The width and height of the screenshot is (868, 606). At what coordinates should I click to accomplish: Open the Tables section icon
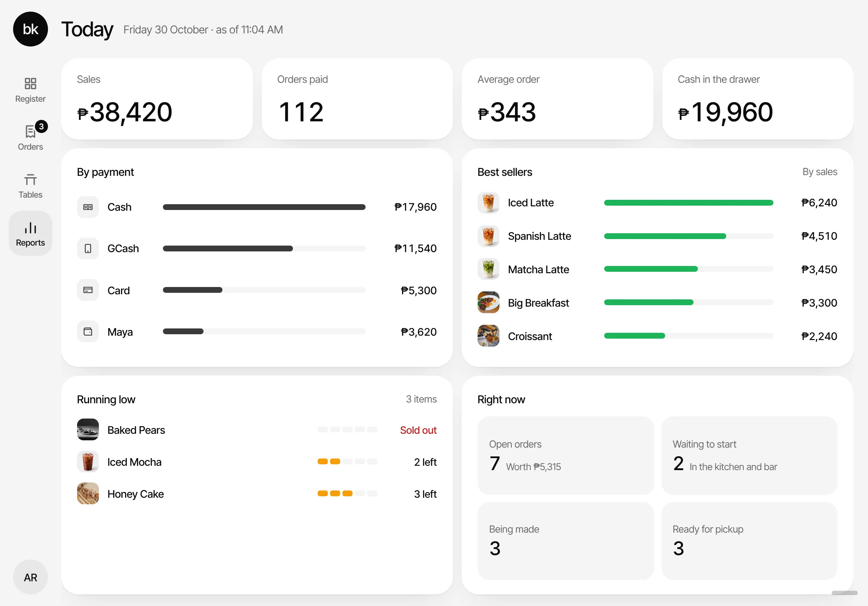(x=30, y=179)
